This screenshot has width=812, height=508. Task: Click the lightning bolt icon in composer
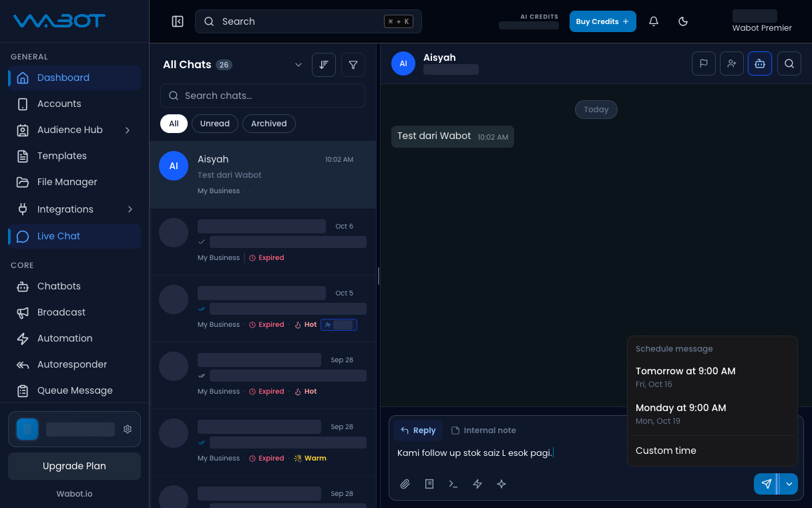coord(477,484)
